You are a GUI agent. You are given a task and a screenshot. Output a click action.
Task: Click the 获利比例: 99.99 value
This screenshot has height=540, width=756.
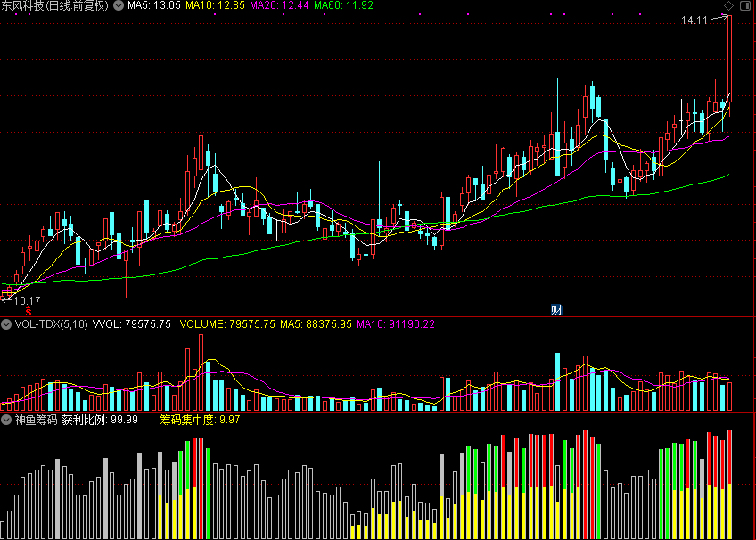coord(100,420)
